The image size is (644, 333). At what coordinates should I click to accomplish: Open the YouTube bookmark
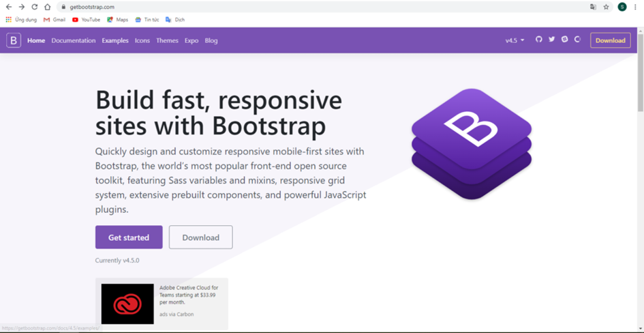pyautogui.click(x=87, y=19)
